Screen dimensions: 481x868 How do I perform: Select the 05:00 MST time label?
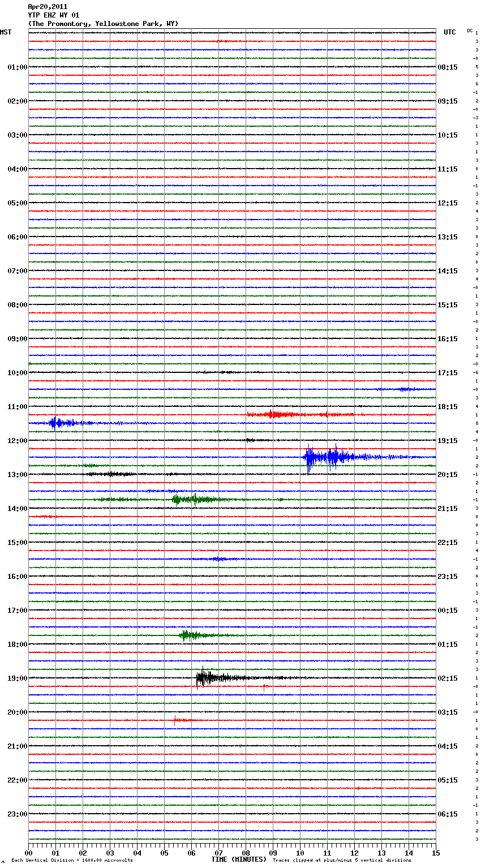18,203
